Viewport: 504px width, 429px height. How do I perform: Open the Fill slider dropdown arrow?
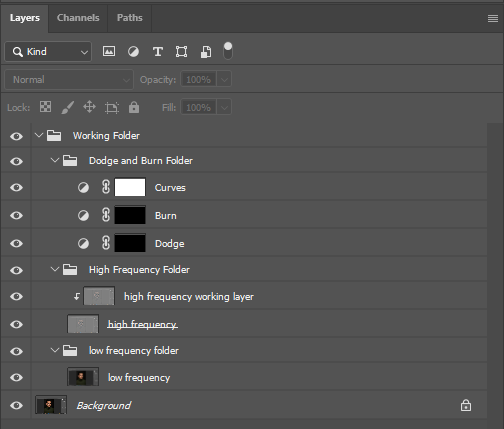(224, 107)
